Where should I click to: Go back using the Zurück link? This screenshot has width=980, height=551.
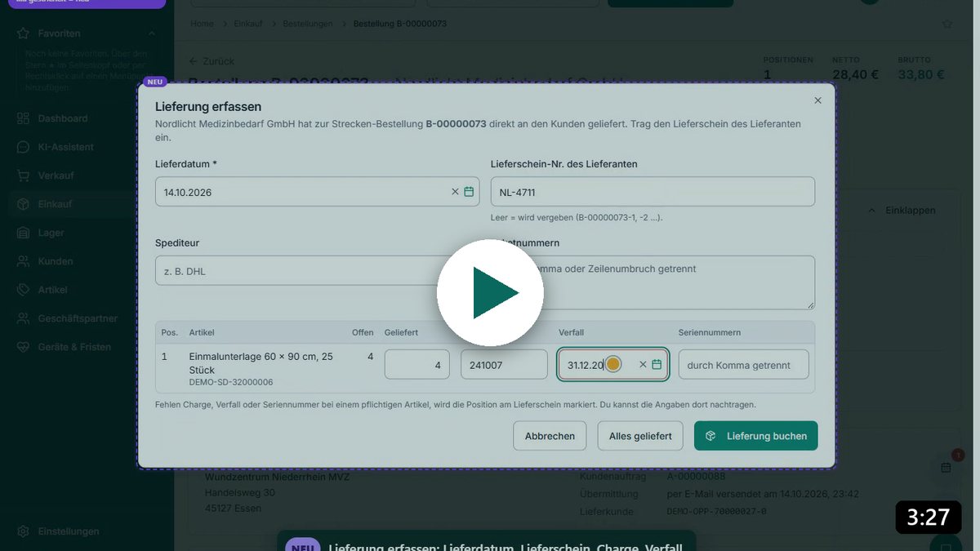212,61
